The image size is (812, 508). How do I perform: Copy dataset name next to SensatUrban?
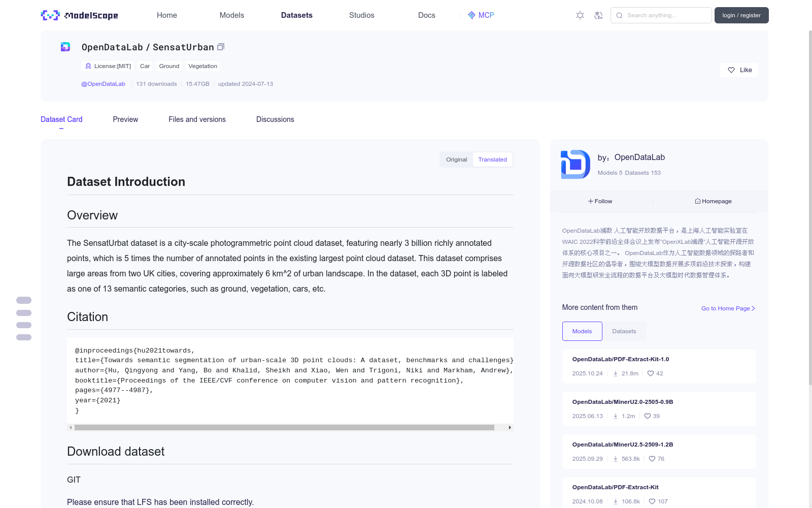221,47
